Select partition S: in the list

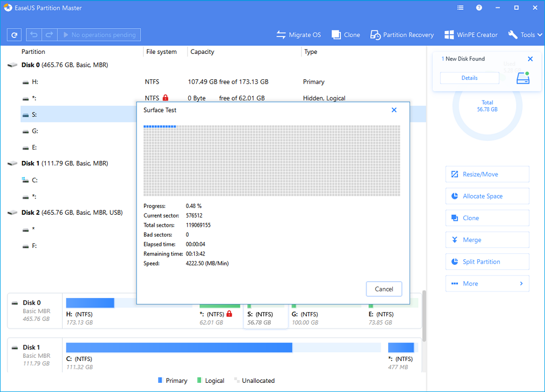click(78, 114)
